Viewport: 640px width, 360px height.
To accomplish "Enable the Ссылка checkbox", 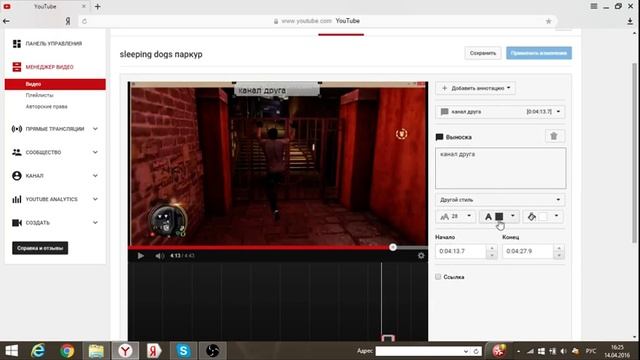I will click(x=438, y=277).
